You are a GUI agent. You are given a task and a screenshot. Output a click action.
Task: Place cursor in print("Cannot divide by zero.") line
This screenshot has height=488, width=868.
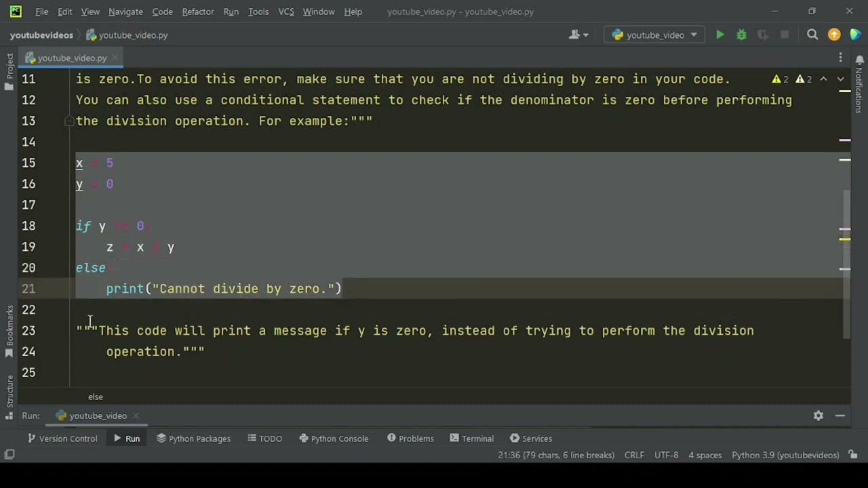click(x=224, y=289)
